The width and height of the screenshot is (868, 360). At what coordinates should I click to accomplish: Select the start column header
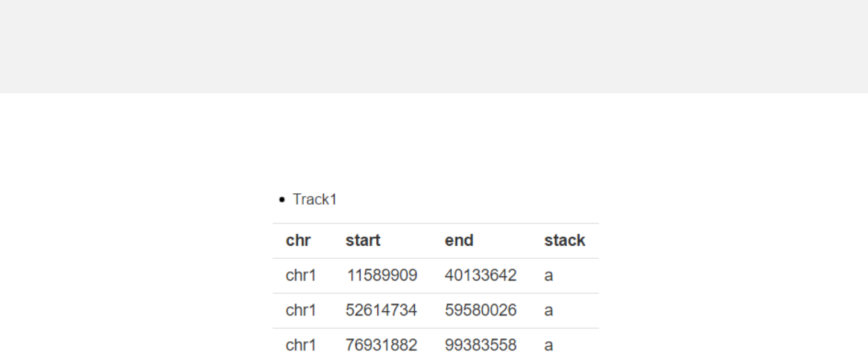point(363,240)
